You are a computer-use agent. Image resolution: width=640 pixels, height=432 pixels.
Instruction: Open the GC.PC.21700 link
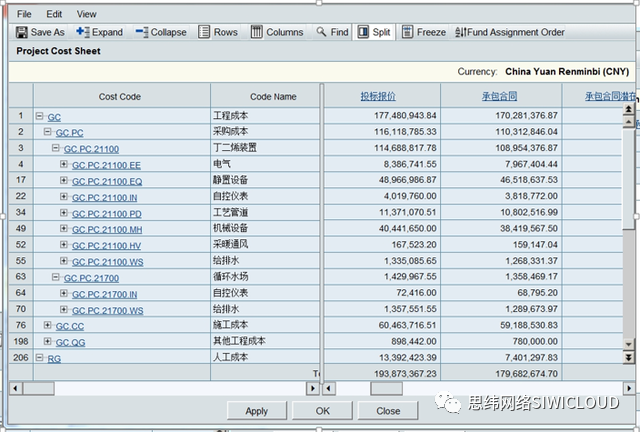[91, 278]
